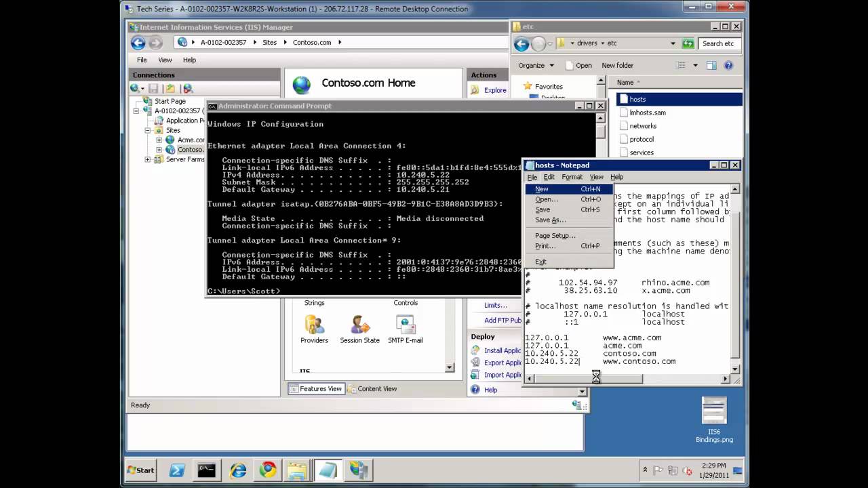Expand the Contoso.com site node
The width and height of the screenshot is (868, 488).
[159, 150]
